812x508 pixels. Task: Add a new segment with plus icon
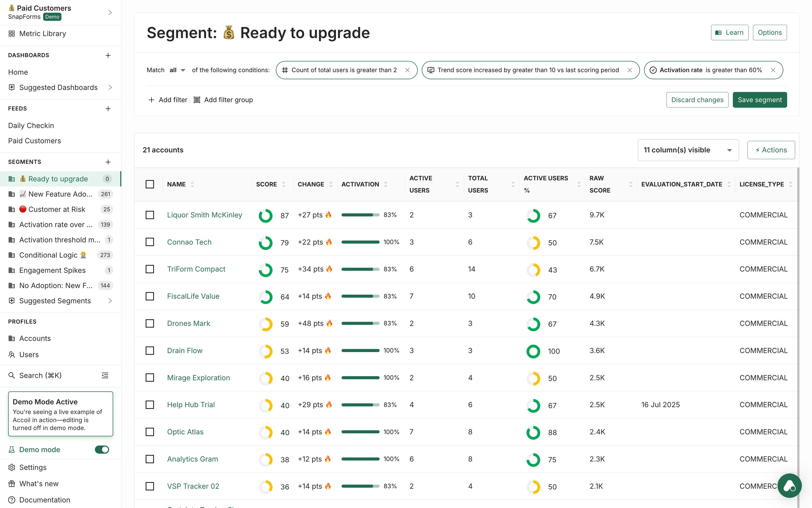pos(108,162)
